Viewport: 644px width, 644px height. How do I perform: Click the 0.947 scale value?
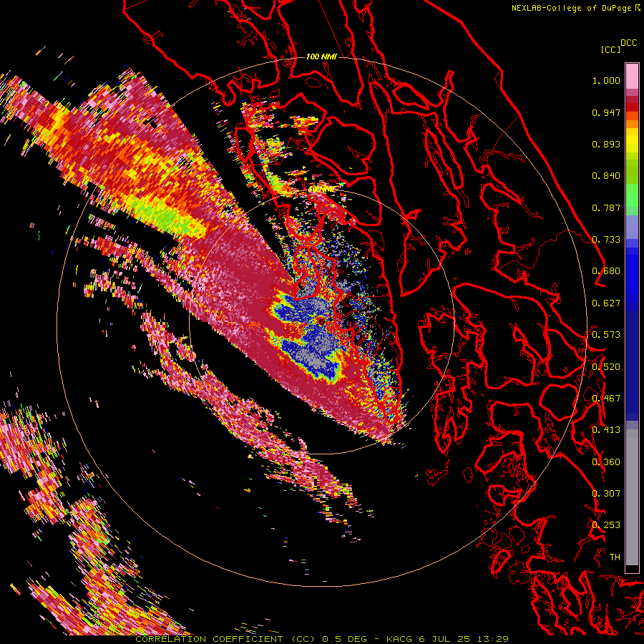[x=606, y=112]
